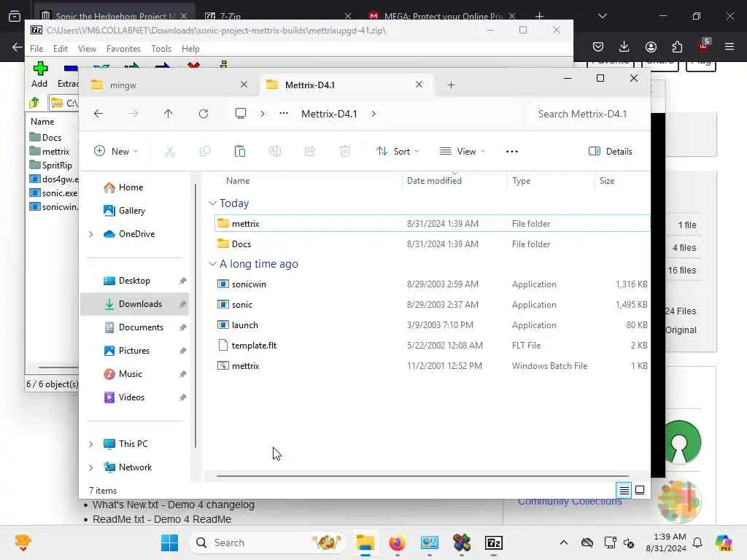Open the Firefox hamburger menu
This screenshot has height=560, width=747.
729,47
